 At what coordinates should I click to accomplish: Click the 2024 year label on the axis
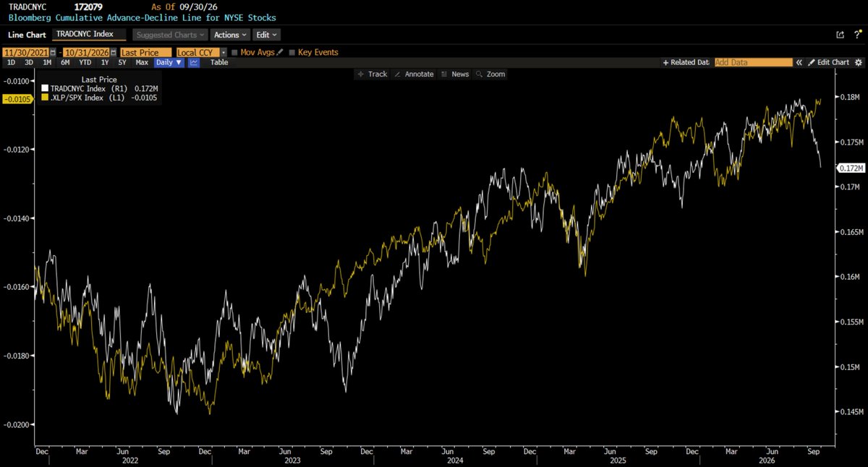pos(455,460)
